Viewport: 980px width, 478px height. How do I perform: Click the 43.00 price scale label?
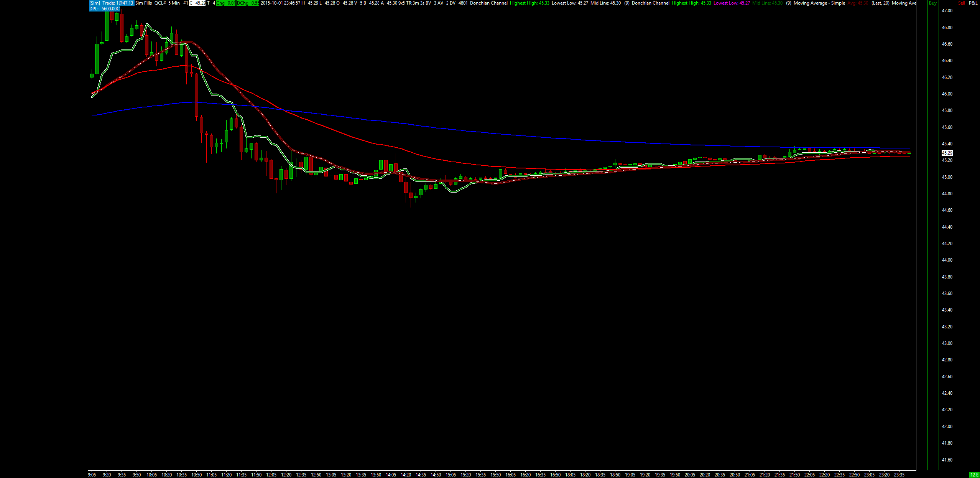point(947,343)
